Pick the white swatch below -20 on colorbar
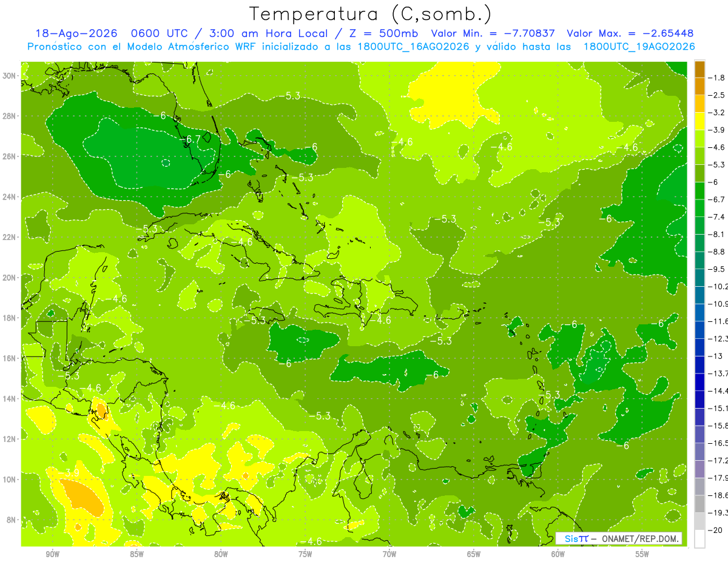 (x=699, y=538)
